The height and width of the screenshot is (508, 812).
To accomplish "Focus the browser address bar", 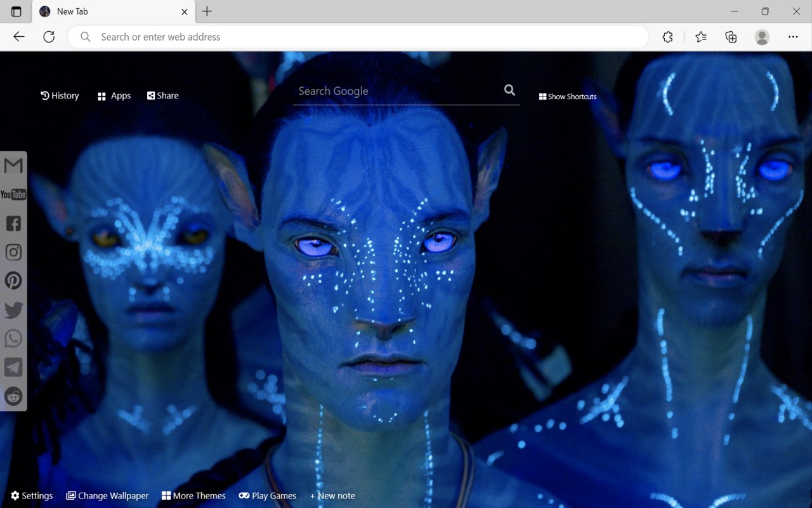I will pyautogui.click(x=358, y=37).
